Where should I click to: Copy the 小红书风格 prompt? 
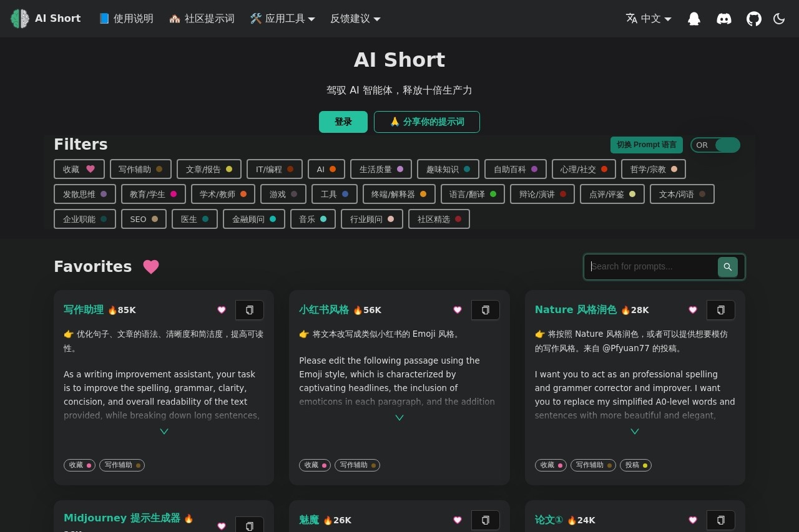(486, 310)
